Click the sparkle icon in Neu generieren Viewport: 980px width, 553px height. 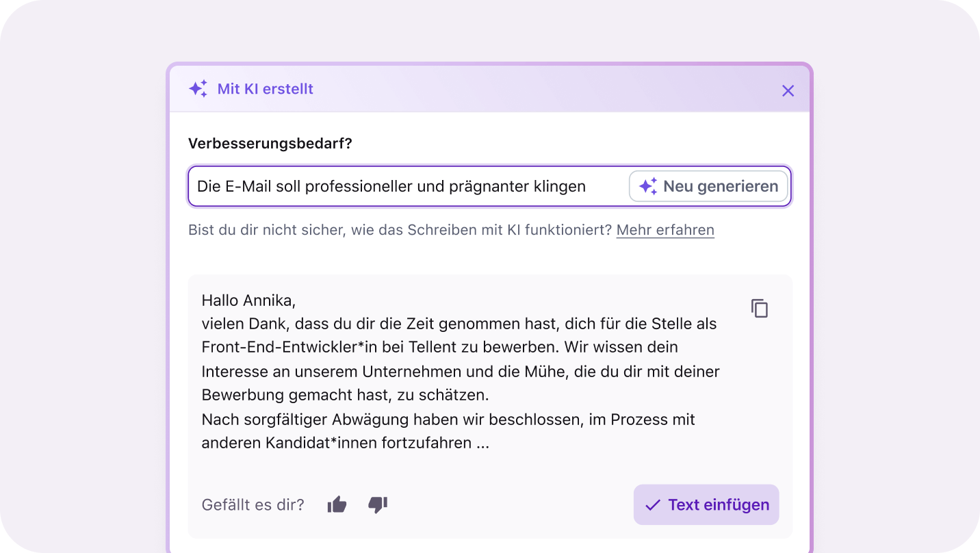click(647, 186)
